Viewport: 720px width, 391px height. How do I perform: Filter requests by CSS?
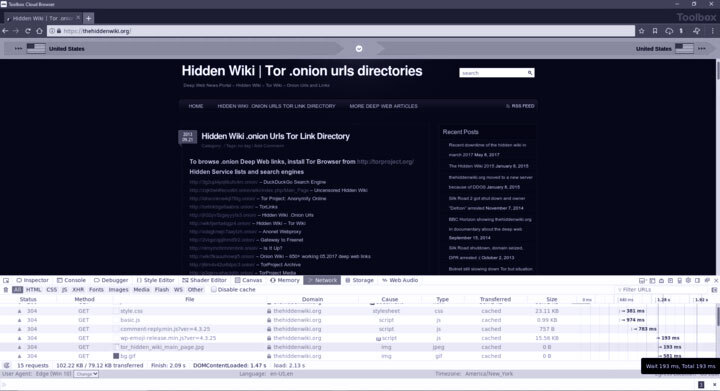(x=52, y=290)
